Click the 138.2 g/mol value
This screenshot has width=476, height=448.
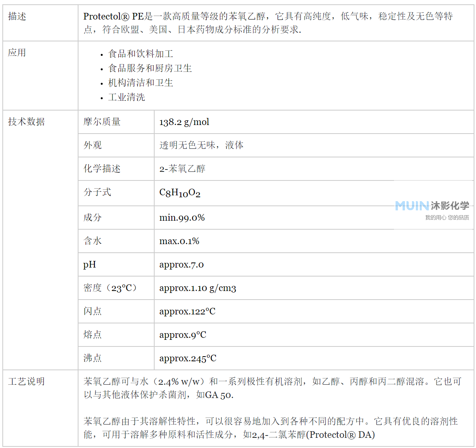[x=184, y=121]
